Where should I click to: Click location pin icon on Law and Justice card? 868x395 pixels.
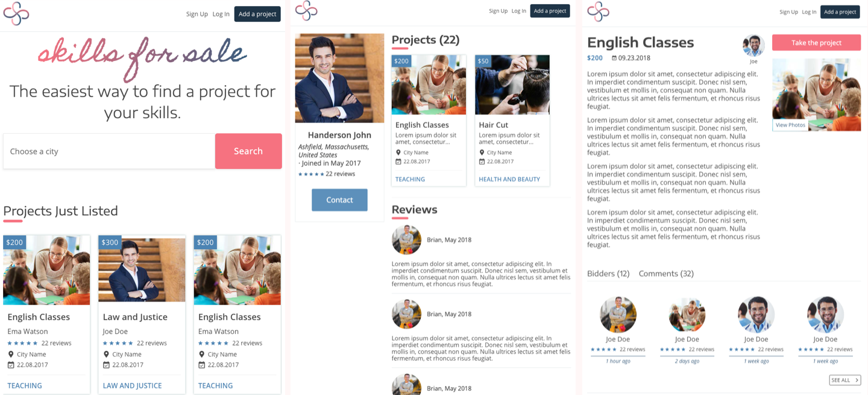(x=106, y=355)
